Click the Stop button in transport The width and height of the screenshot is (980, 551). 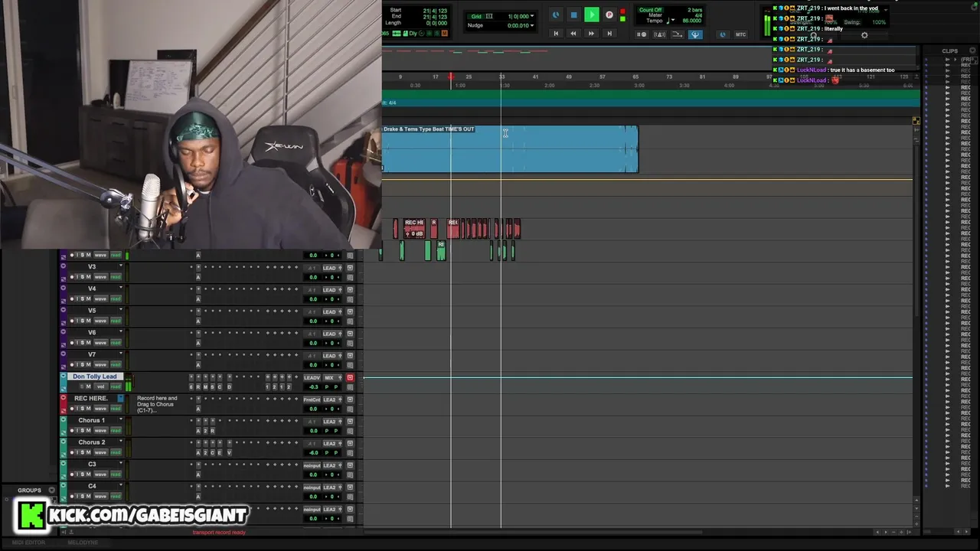point(573,15)
